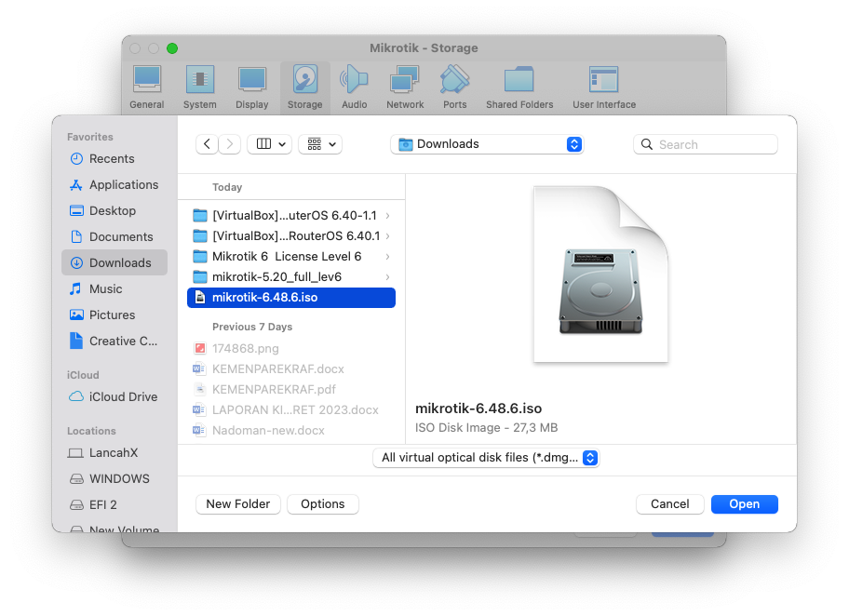Open the virtual optical disk file filter
This screenshot has width=849, height=616.
point(485,458)
